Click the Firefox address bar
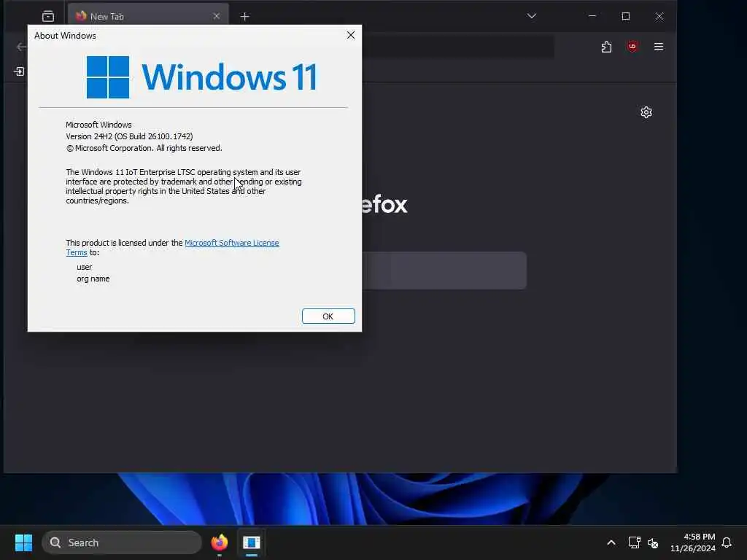Viewport: 747px width, 560px height. [457, 47]
